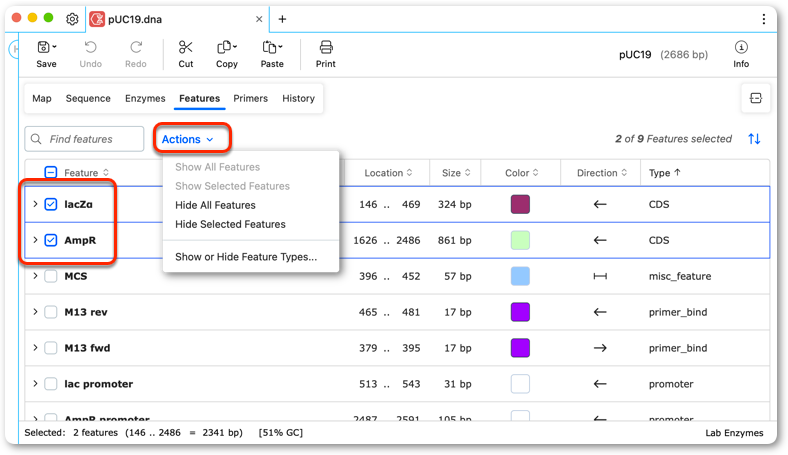This screenshot has width=788, height=455.
Task: Toggle the select-all checkbox in Feature header
Action: click(x=51, y=172)
